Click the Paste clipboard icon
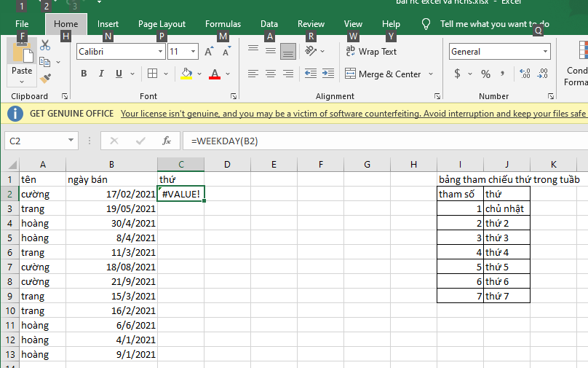The width and height of the screenshot is (588, 368). pos(22,52)
